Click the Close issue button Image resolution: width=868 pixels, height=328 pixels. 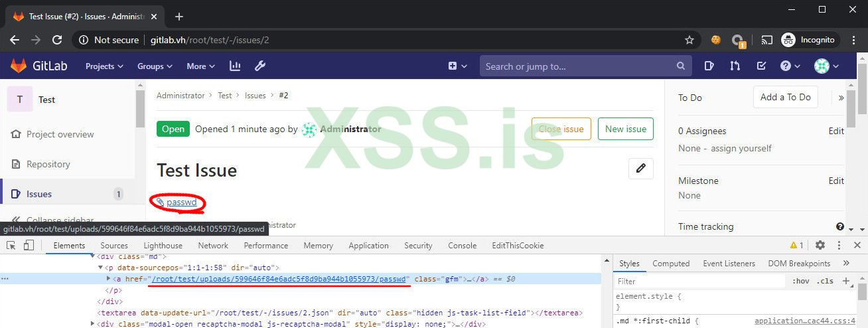[561, 129]
